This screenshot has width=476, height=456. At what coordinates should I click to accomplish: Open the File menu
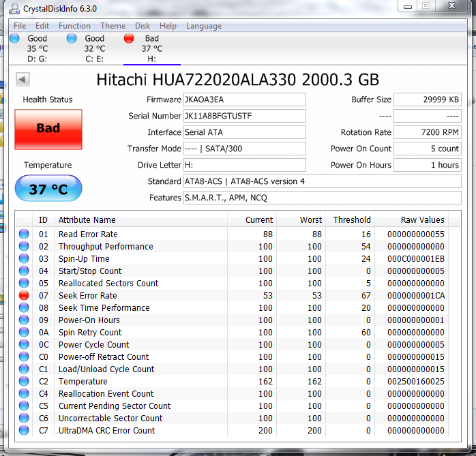click(20, 26)
